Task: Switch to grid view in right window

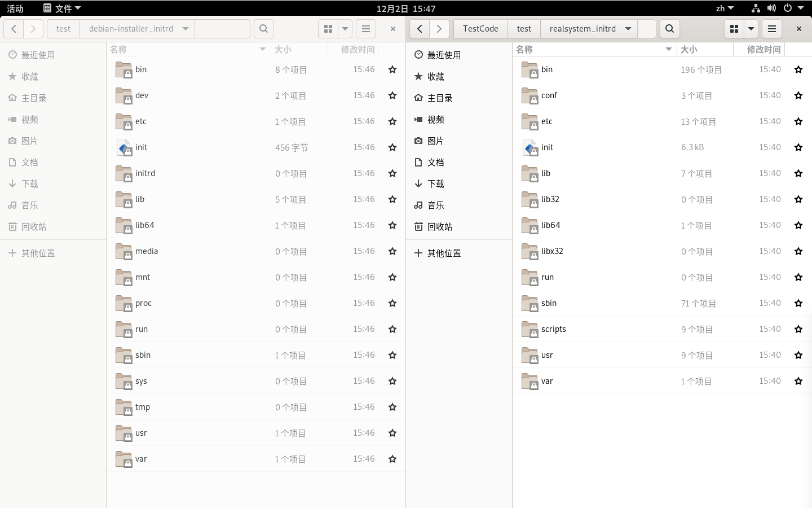Action: tap(734, 29)
